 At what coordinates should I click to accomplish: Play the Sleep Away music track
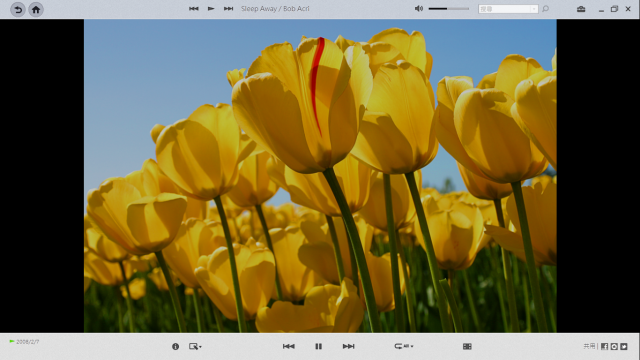coord(211,9)
